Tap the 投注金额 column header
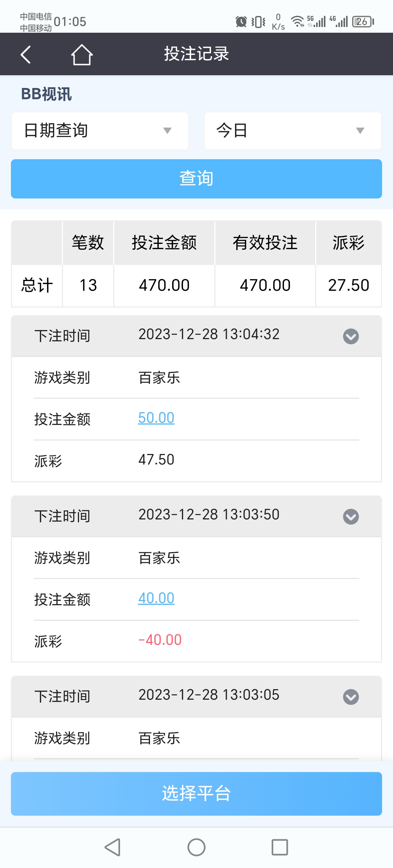Viewport: 393px width, 868px height. (164, 243)
